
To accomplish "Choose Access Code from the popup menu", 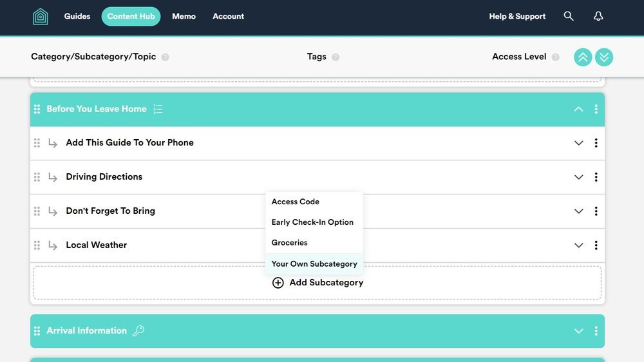I will pos(314,202).
